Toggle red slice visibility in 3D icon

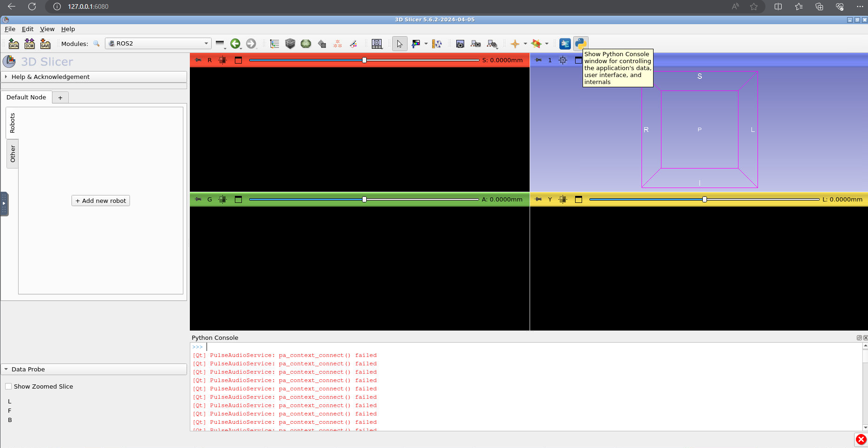pos(223,60)
